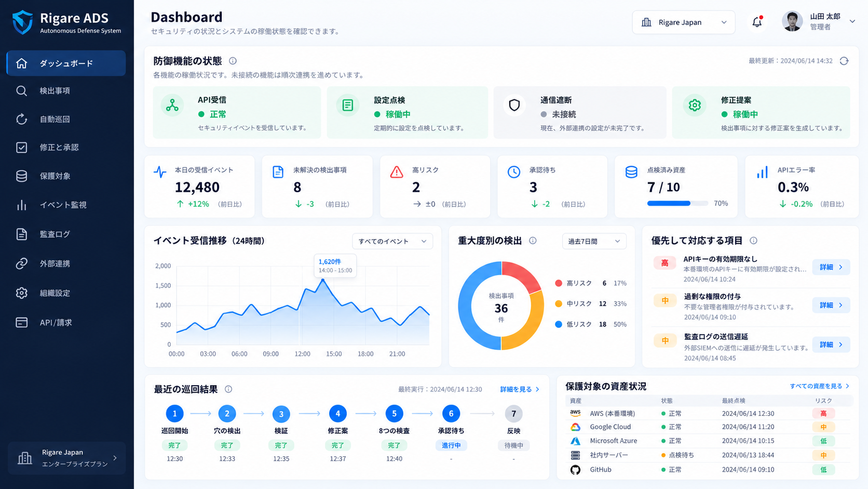Image resolution: width=868 pixels, height=489 pixels.
Task: Click step 6 承認待ち circle
Action: pos(451,414)
